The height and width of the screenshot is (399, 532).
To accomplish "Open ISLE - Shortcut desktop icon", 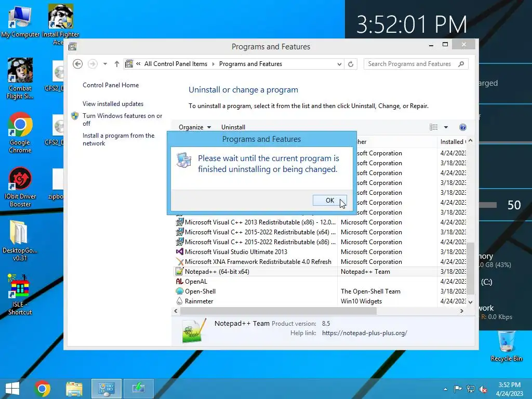I will tap(20, 295).
